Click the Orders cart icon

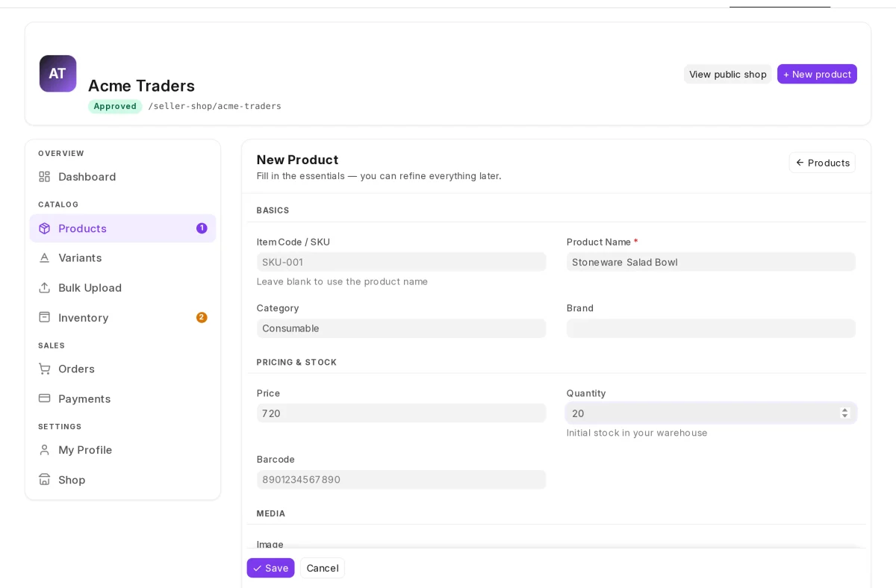[45, 369]
